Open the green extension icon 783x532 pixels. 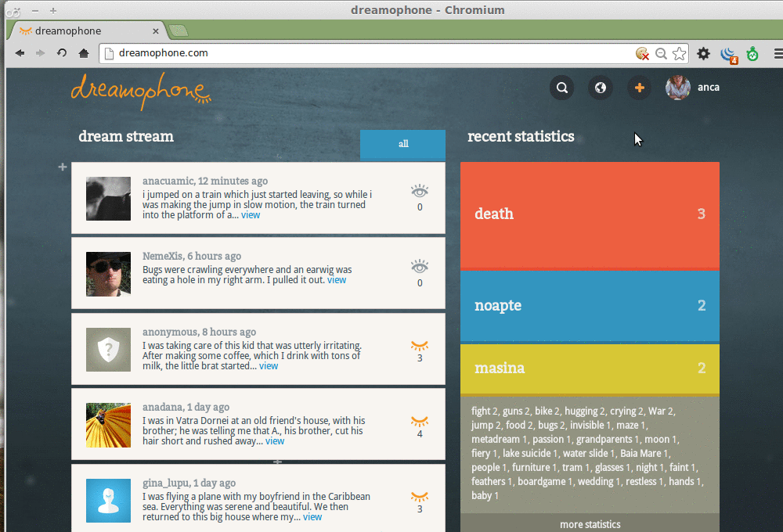click(752, 53)
